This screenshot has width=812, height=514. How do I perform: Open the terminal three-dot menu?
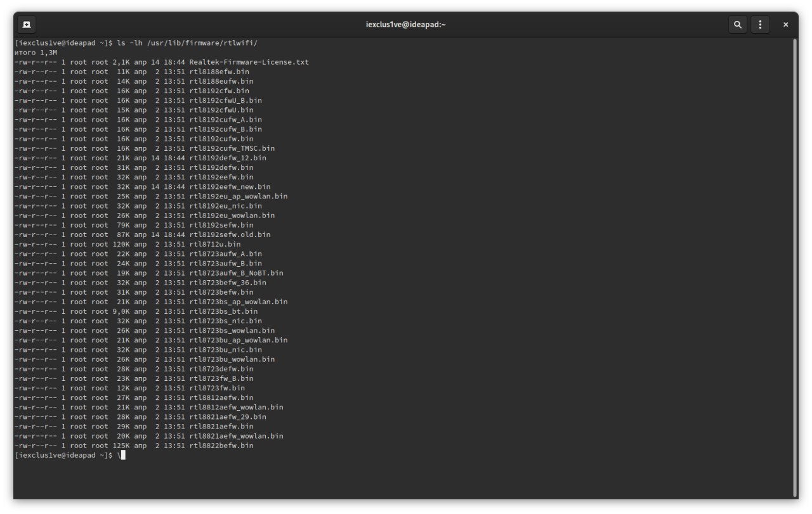point(760,25)
